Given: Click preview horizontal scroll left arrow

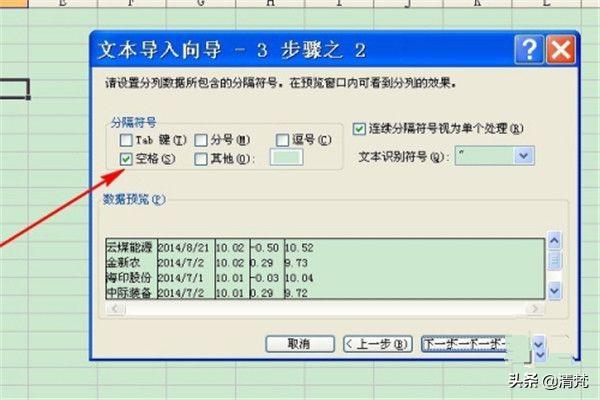Looking at the screenshot, I should pos(115,308).
